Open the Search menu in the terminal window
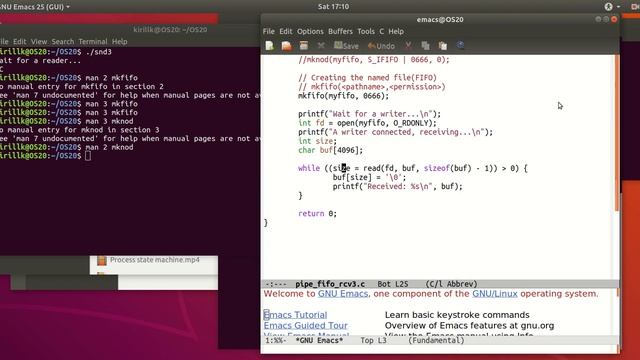Image resolution: width=640 pixels, height=360 pixels. (63, 42)
